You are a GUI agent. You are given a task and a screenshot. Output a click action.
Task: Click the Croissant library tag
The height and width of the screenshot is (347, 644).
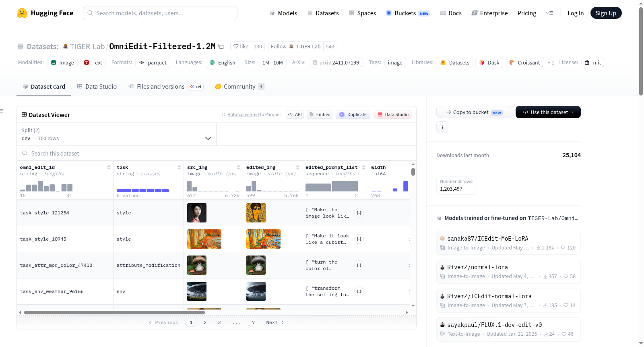525,62
